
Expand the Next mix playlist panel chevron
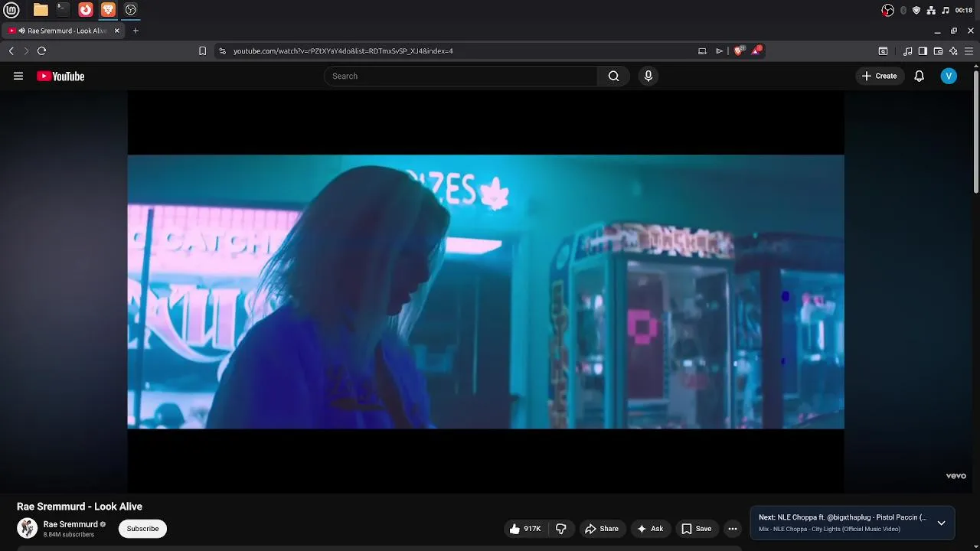tap(941, 523)
